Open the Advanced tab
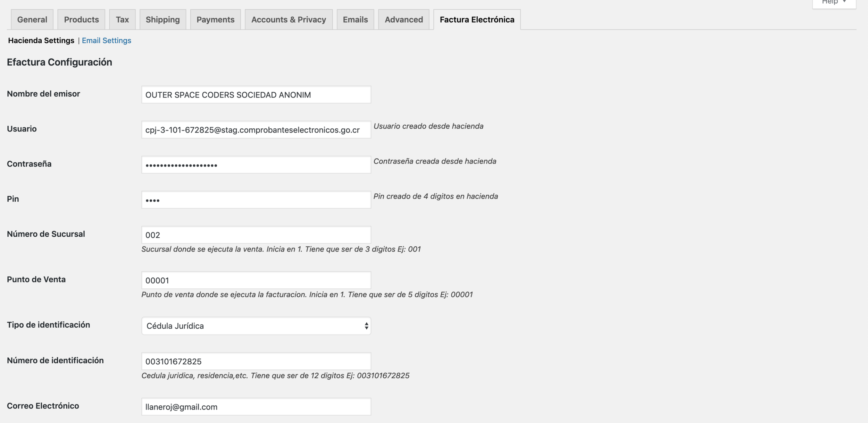The width and height of the screenshot is (868, 423). pyautogui.click(x=403, y=19)
